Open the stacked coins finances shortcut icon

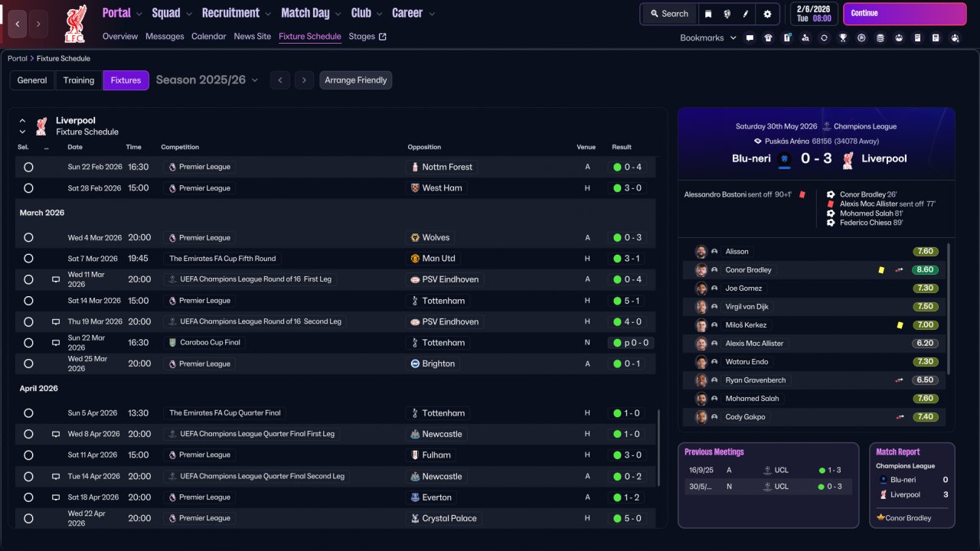click(880, 37)
